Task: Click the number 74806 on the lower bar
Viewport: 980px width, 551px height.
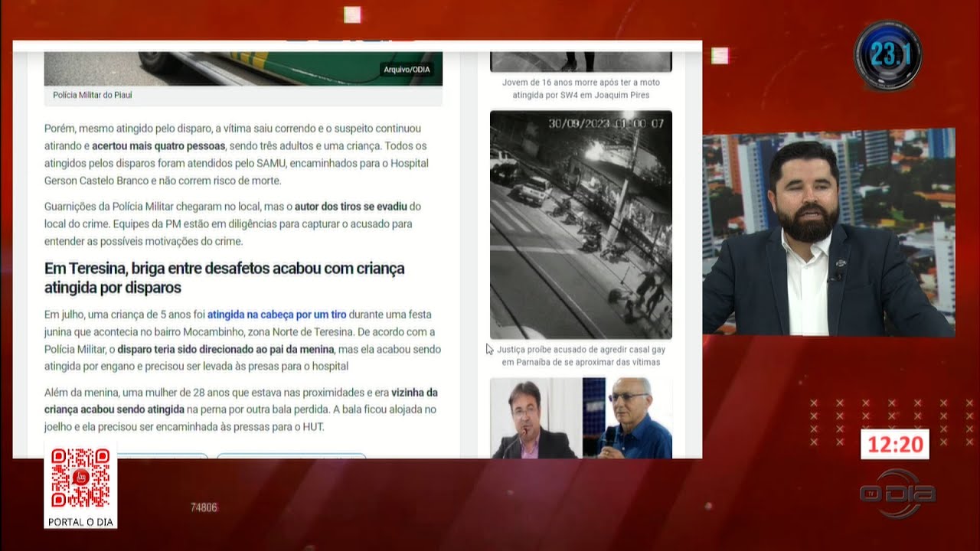Action: (204, 507)
